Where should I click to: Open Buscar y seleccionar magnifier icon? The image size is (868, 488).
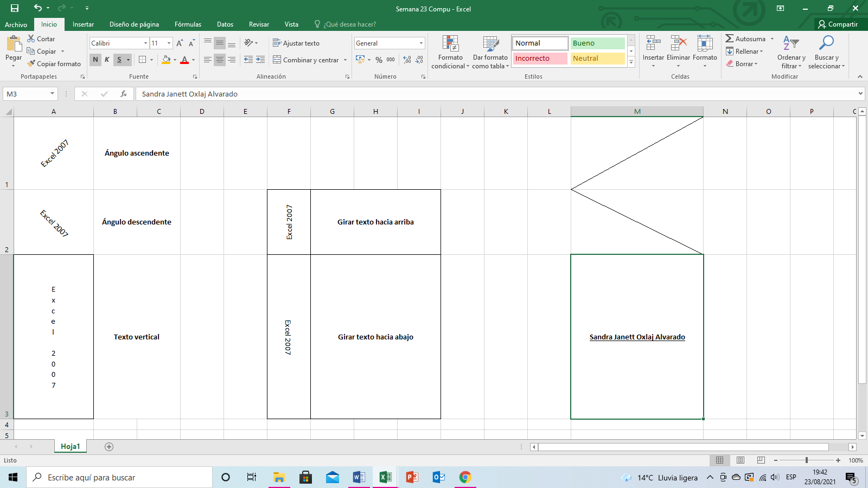click(x=826, y=43)
